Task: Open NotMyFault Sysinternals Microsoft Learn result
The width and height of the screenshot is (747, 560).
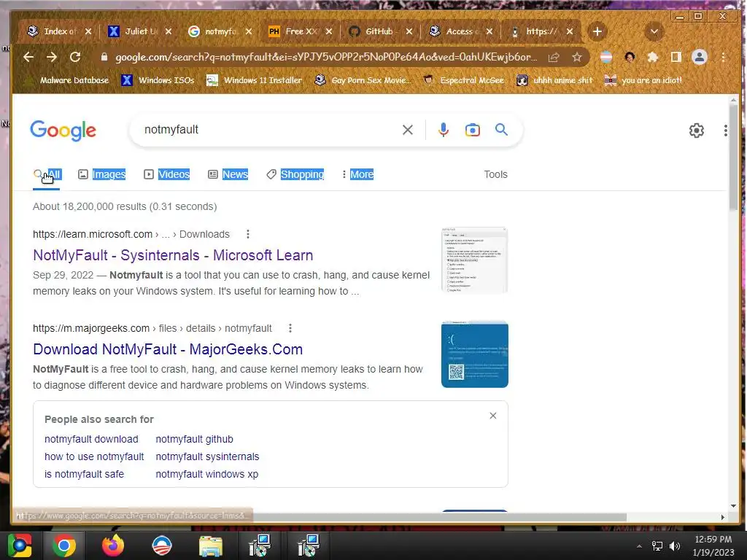Action: [173, 255]
